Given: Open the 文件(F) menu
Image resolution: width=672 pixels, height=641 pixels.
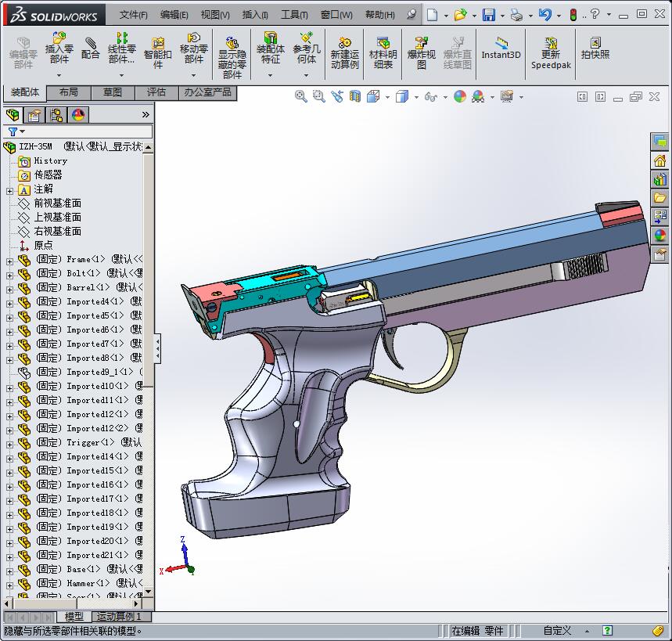Looking at the screenshot, I should pyautogui.click(x=133, y=15).
